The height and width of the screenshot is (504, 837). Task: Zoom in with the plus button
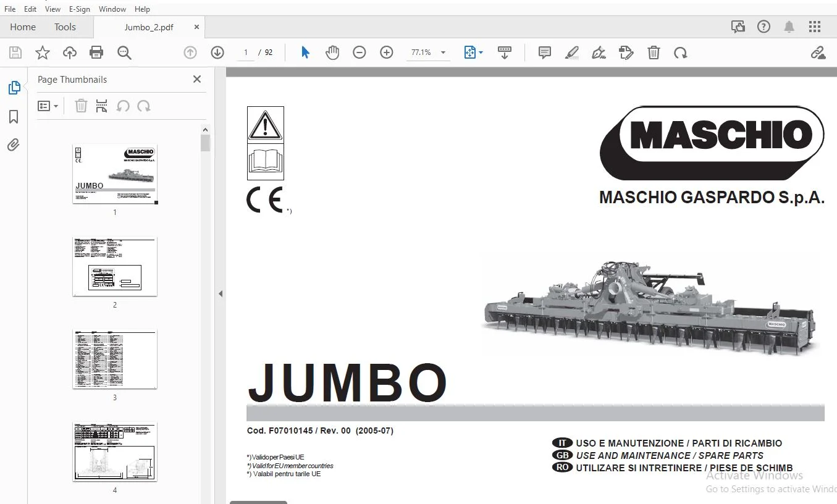pos(387,53)
